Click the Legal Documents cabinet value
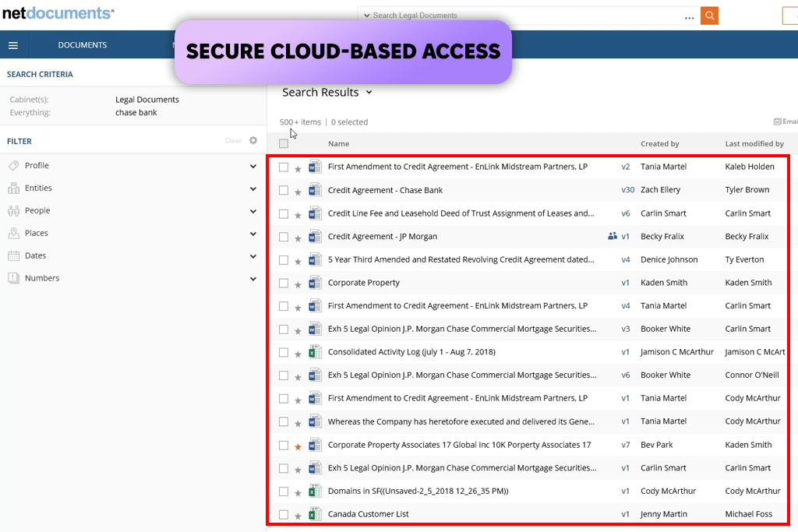798x532 pixels. tap(147, 100)
